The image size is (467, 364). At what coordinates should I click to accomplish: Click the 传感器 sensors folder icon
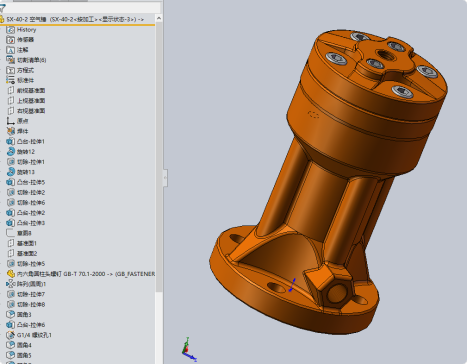click(11, 40)
